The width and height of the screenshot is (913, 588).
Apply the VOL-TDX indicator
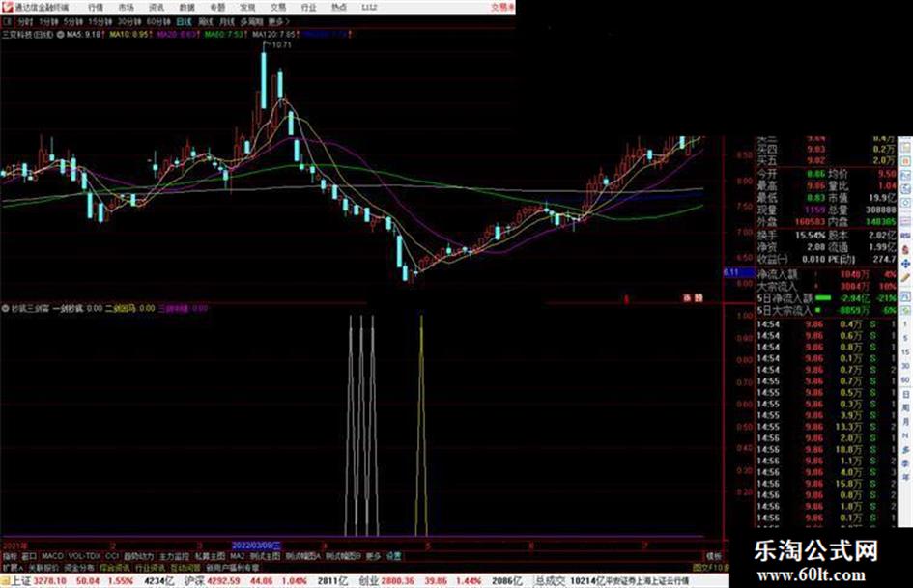pyautogui.click(x=84, y=556)
